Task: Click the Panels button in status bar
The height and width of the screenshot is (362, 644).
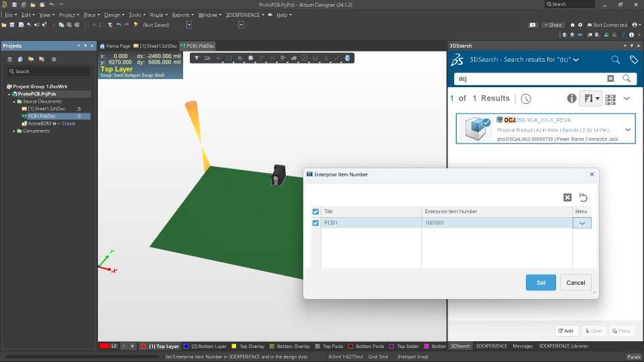Action: [634, 357]
